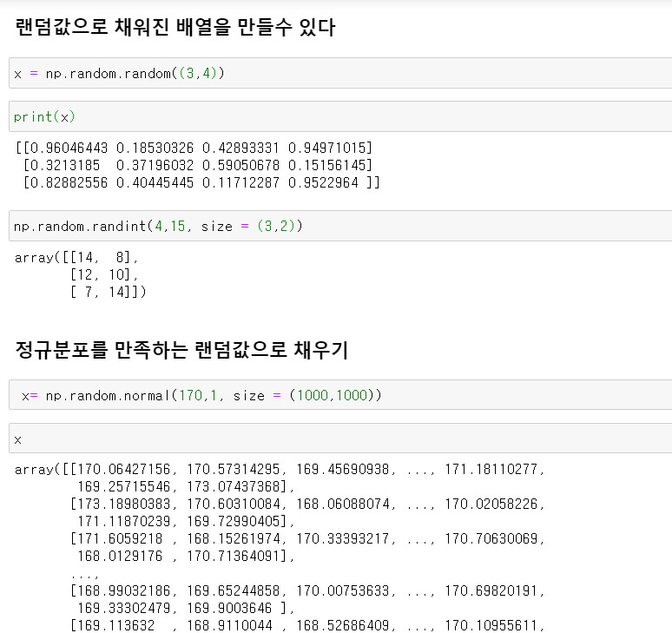672x633 pixels.
Task: Click output value 0.3213185
Action: 65,165
